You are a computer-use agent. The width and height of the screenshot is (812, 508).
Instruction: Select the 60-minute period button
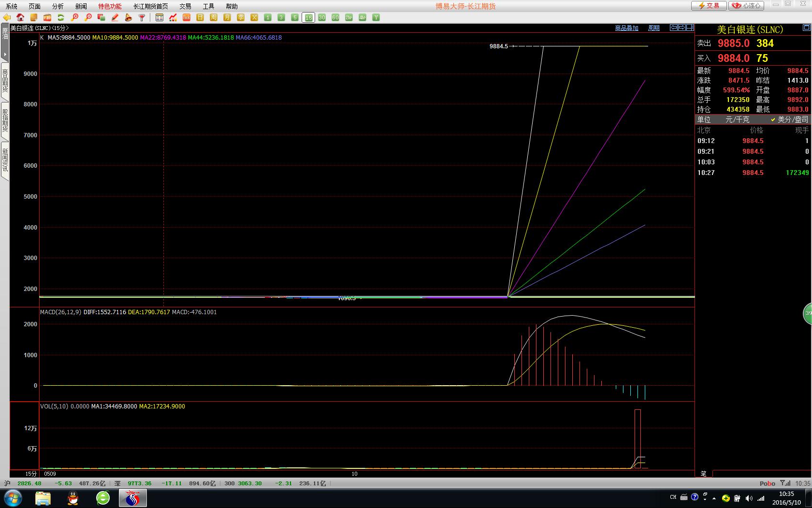(x=335, y=17)
